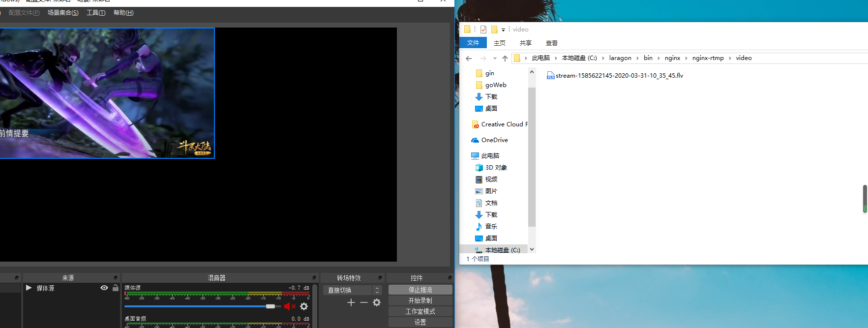Click the Properties checkmark quick access icon
The width and height of the screenshot is (868, 328).
[483, 30]
